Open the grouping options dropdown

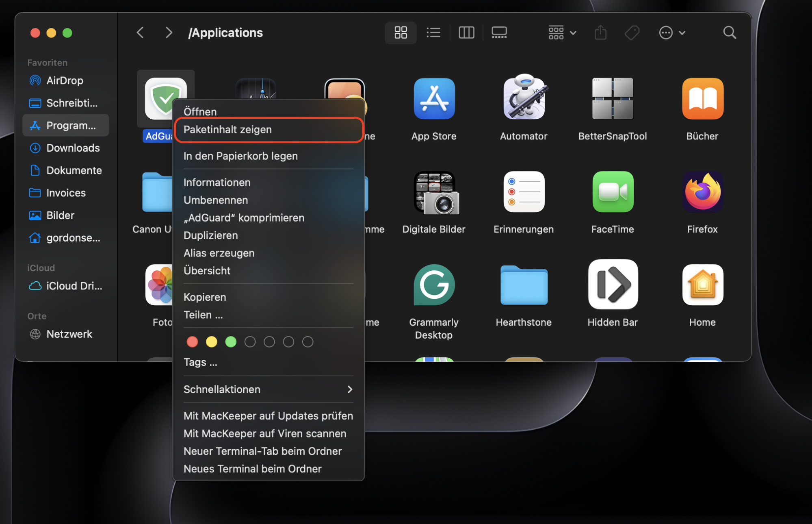tap(562, 33)
